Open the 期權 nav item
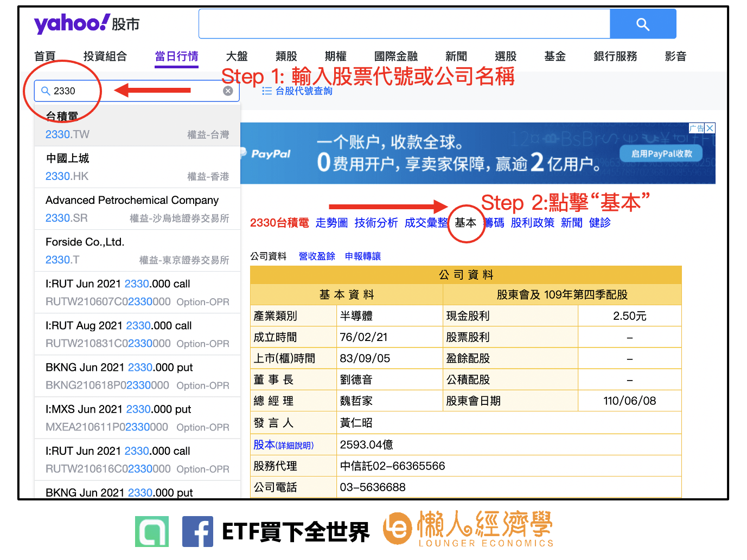Image resolution: width=747 pixels, height=560 pixels. (x=336, y=56)
